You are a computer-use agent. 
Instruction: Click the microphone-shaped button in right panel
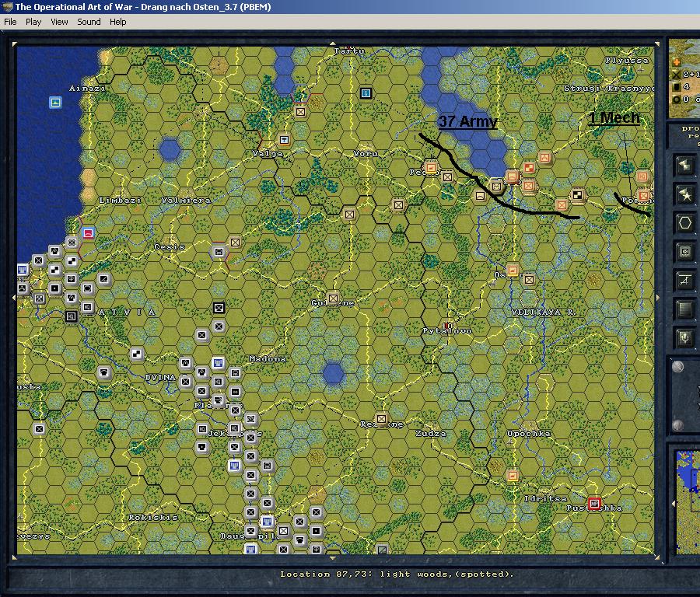[x=685, y=337]
